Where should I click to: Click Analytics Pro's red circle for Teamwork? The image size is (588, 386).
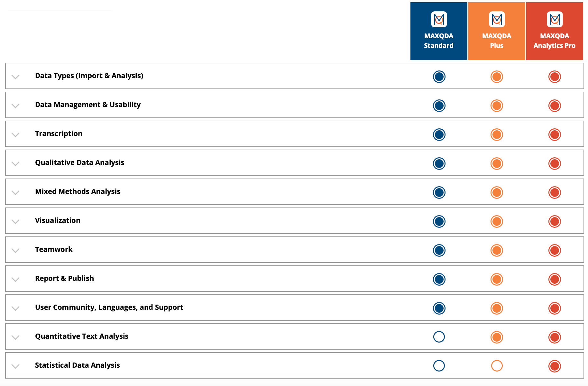click(555, 250)
